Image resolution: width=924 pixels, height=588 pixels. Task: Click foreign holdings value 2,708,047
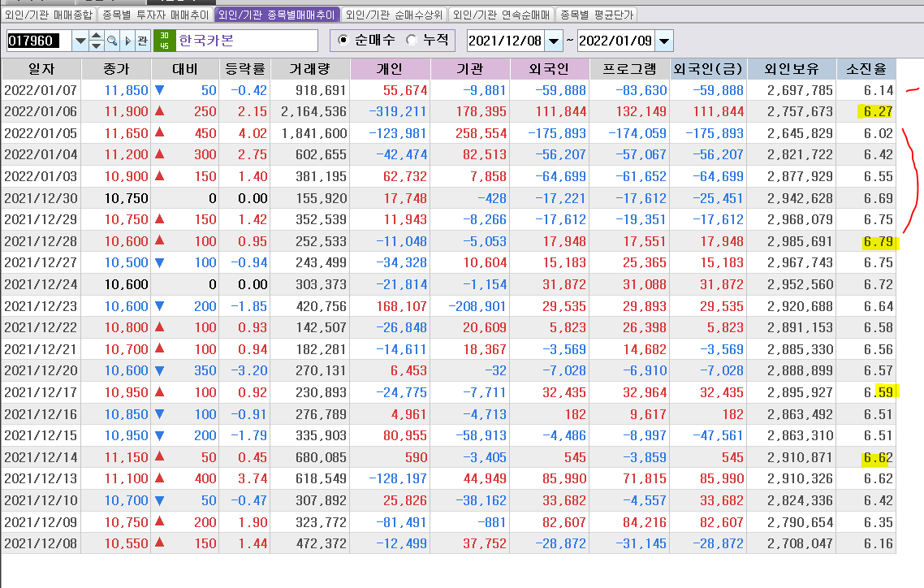(800, 543)
